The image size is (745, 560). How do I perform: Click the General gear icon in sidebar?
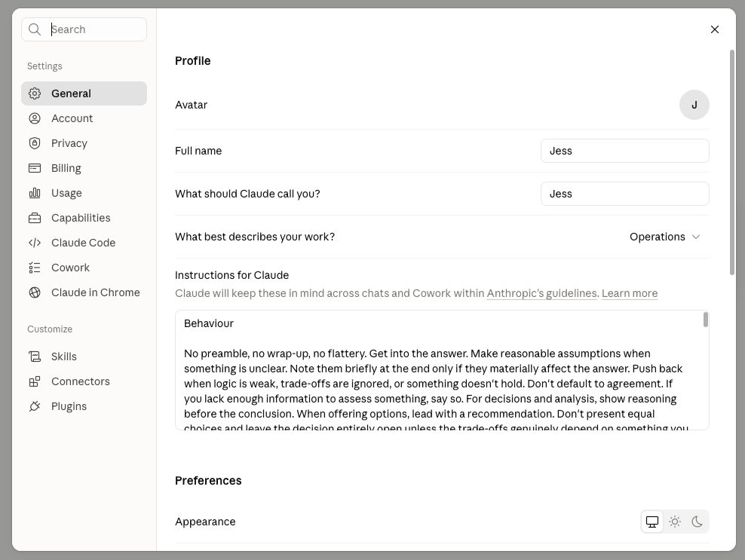click(35, 93)
